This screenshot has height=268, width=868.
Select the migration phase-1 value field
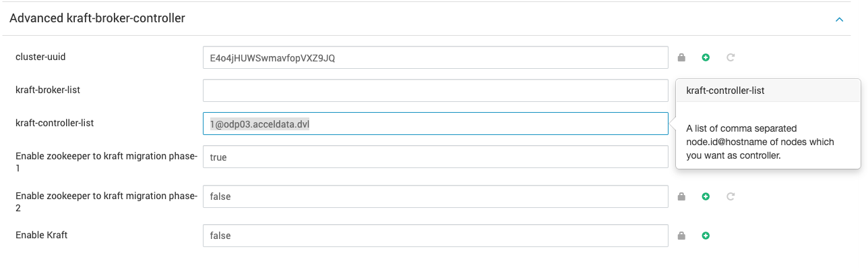click(435, 157)
